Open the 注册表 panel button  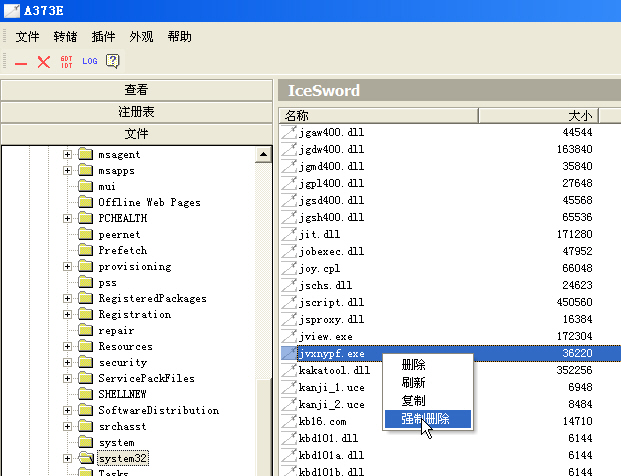137,112
